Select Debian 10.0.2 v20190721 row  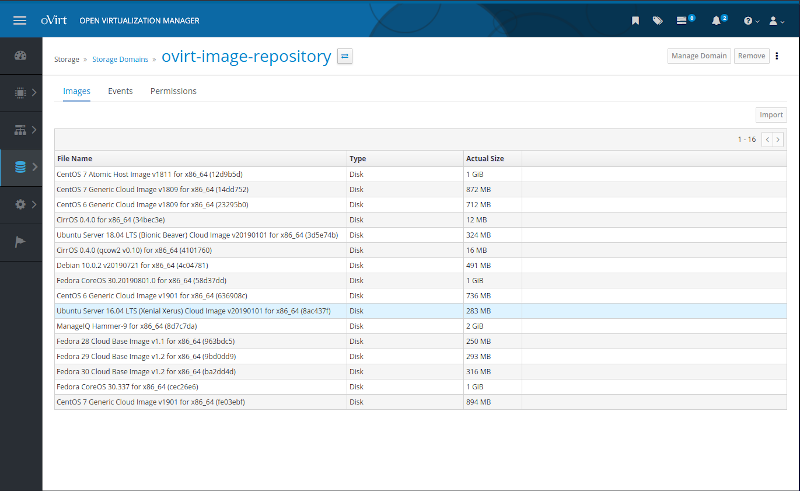point(420,265)
